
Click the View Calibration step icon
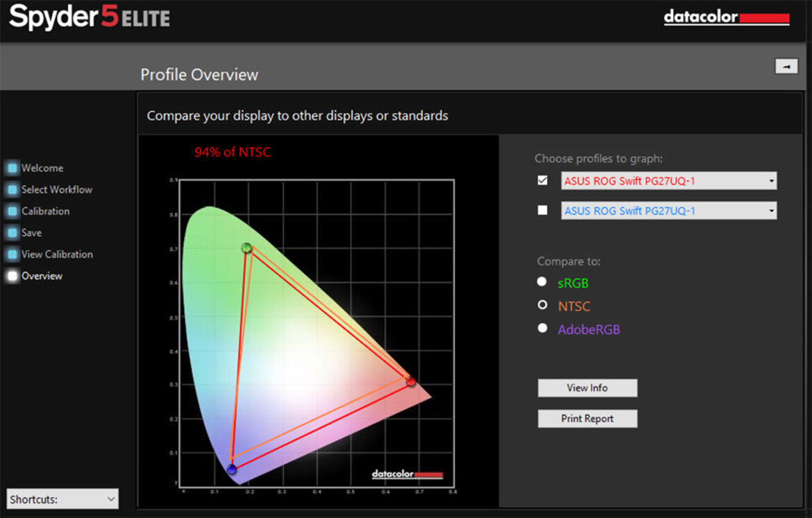point(12,254)
